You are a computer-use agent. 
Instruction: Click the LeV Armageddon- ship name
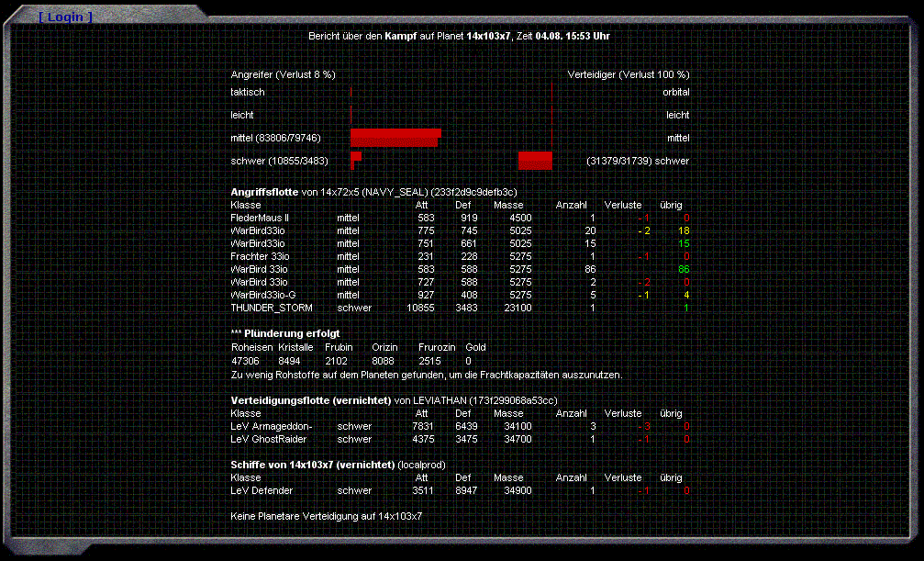pos(273,426)
